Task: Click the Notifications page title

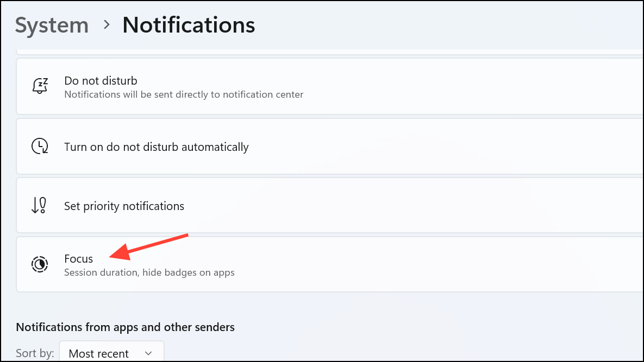Action: (189, 25)
